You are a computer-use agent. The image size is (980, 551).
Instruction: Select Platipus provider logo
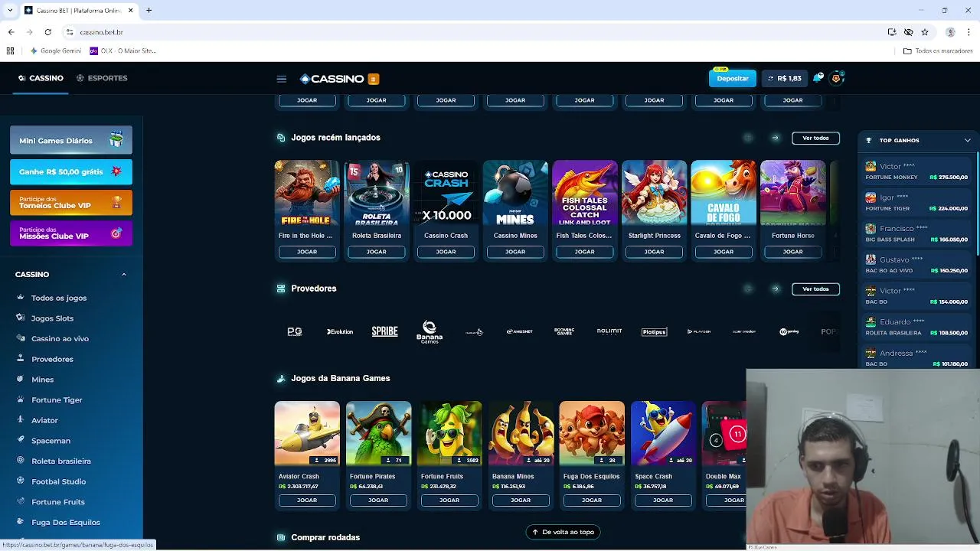655,331
